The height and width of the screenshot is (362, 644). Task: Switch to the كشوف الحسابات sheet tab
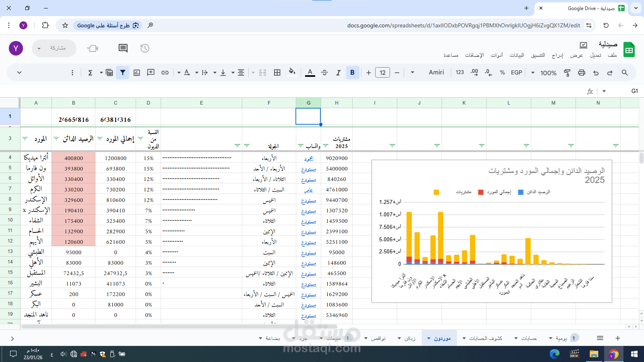[486, 338]
